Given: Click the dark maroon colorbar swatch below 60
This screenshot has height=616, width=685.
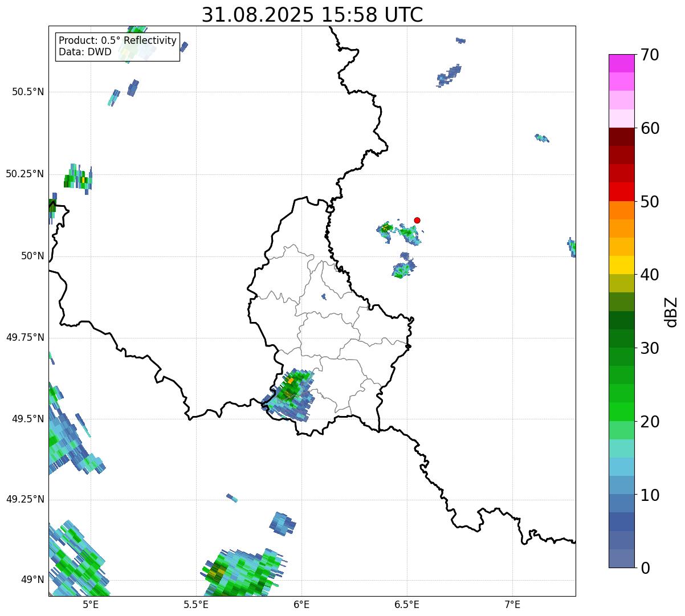Looking at the screenshot, I should 622,137.
